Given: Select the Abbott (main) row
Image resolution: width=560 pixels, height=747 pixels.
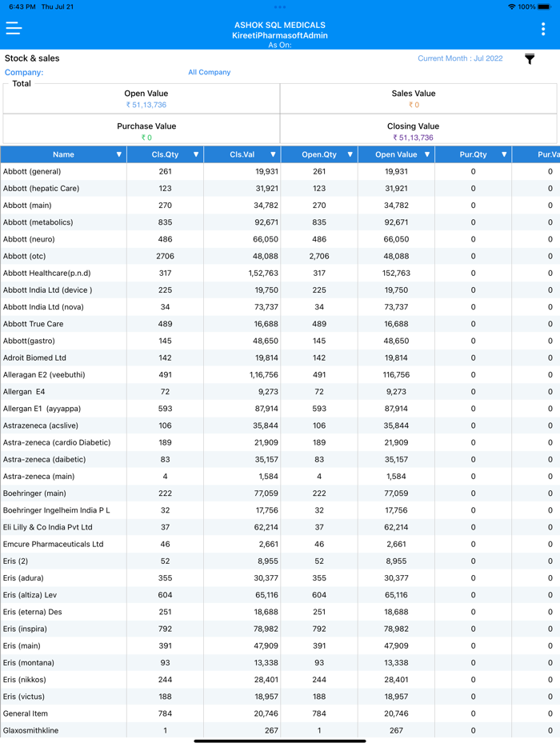Looking at the screenshot, I should 280,206.
